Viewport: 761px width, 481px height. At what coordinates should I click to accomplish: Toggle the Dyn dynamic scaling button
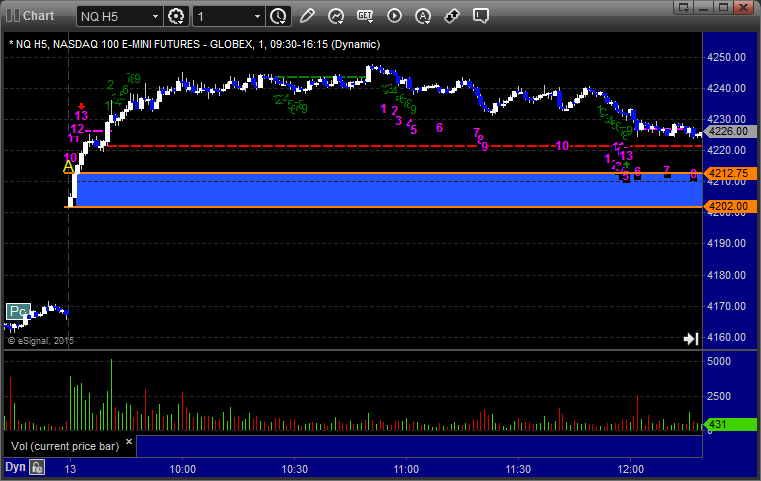click(x=15, y=467)
